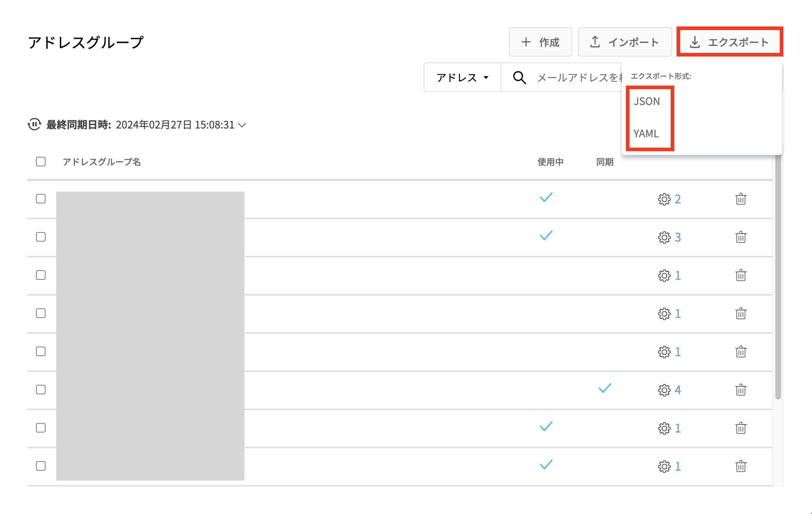The height and width of the screenshot is (514, 812).
Task: Click the 使用中 checkmark in seventh row
Action: [546, 426]
